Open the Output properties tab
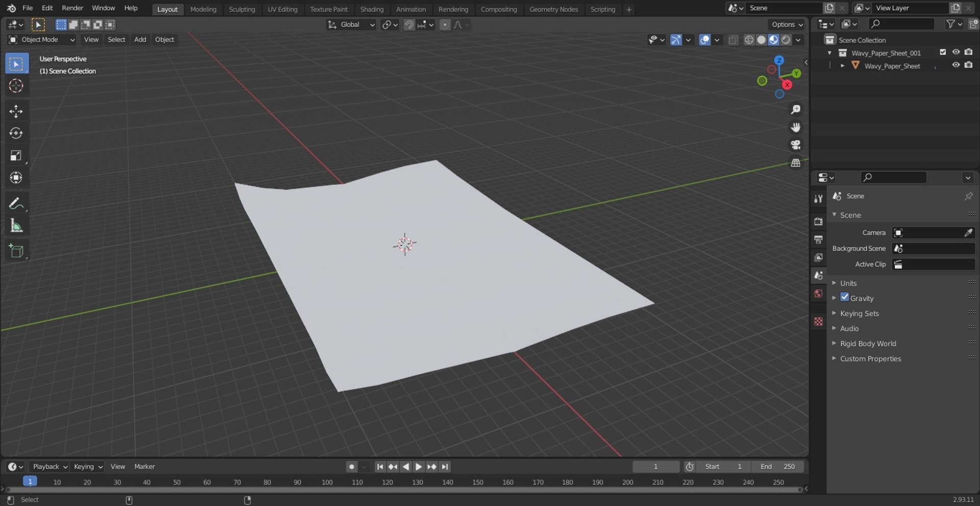This screenshot has height=506, width=980. point(819,239)
